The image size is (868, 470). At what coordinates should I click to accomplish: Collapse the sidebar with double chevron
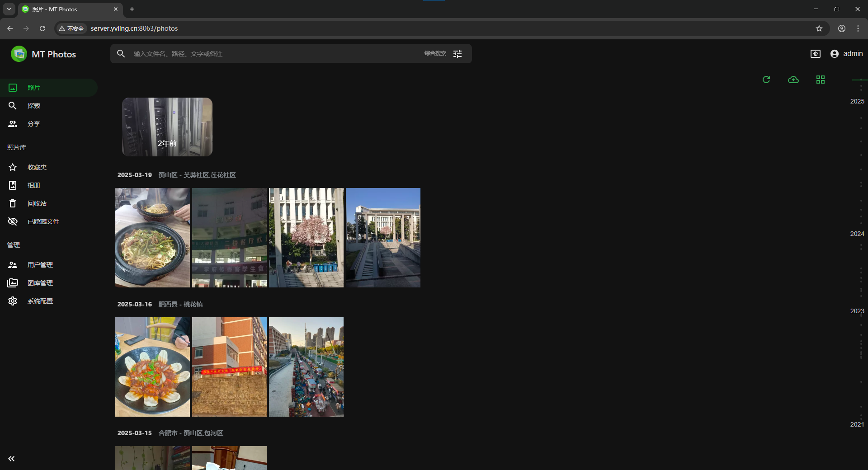(11, 459)
